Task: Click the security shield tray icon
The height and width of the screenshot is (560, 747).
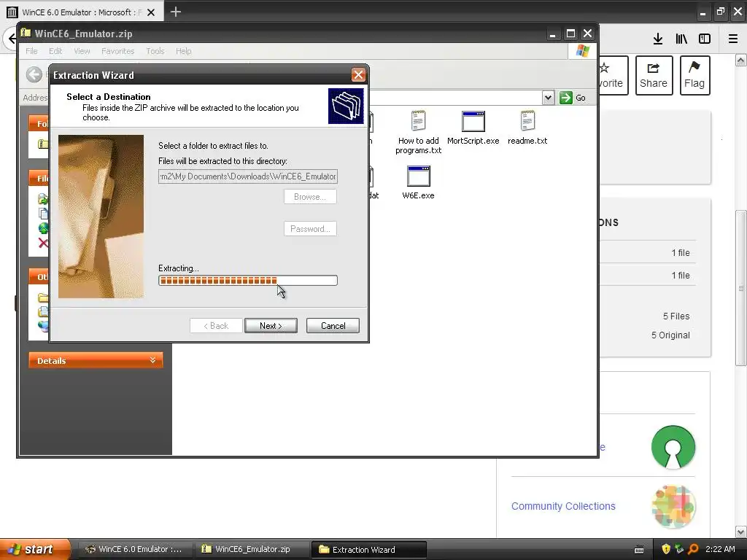Action: tap(666, 549)
